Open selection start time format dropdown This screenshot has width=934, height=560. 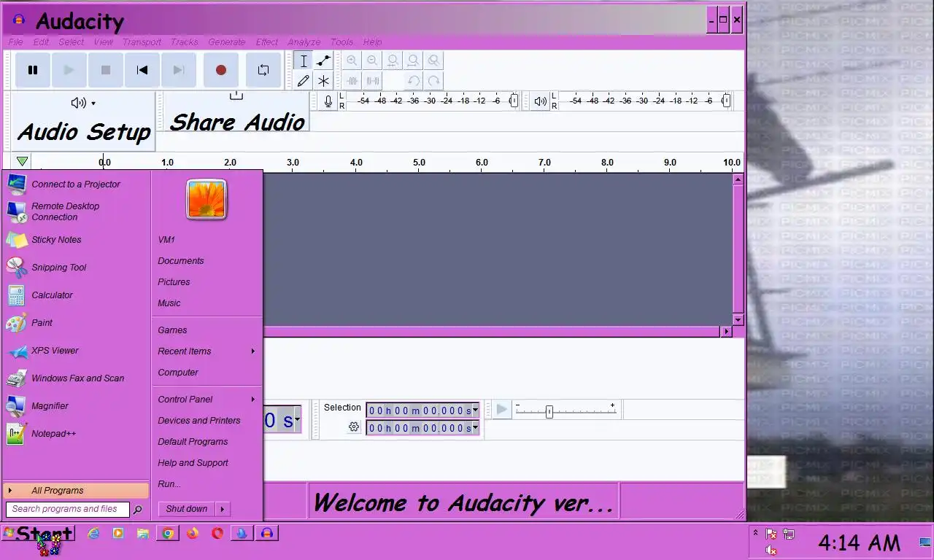[475, 410]
